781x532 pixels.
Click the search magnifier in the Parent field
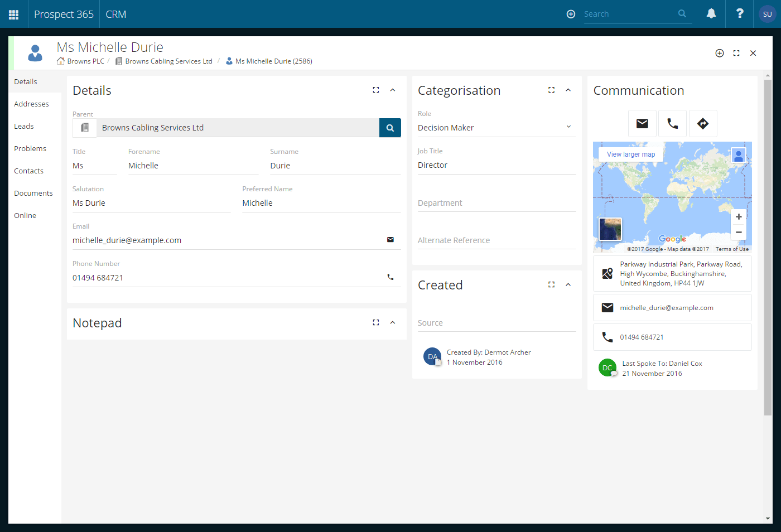[390, 128]
